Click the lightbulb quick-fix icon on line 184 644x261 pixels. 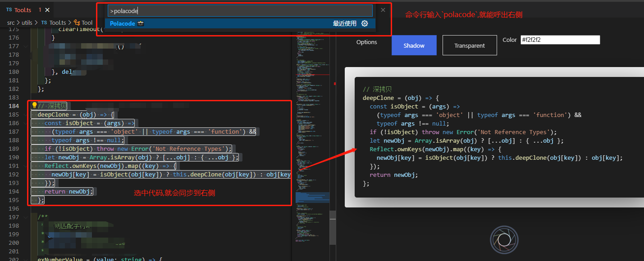pos(34,105)
